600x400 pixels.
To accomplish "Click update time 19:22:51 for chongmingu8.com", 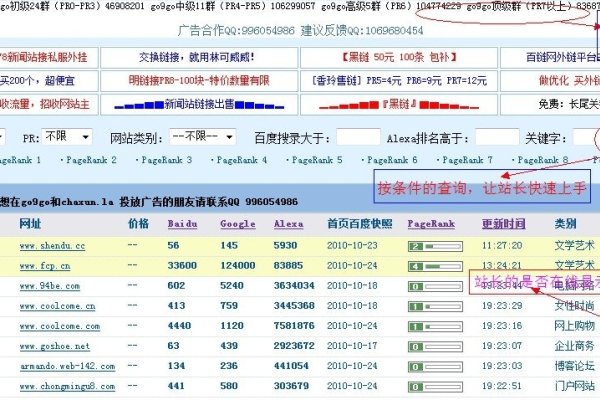I will (502, 386).
